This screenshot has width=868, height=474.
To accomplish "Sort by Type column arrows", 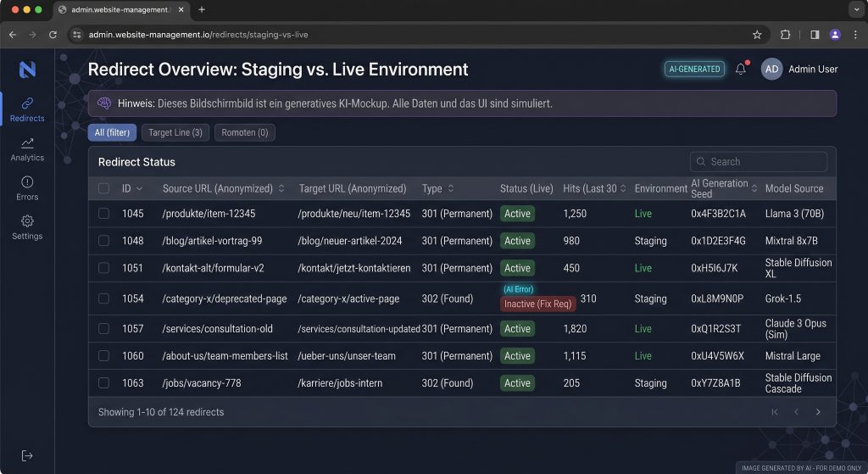I will (x=451, y=188).
